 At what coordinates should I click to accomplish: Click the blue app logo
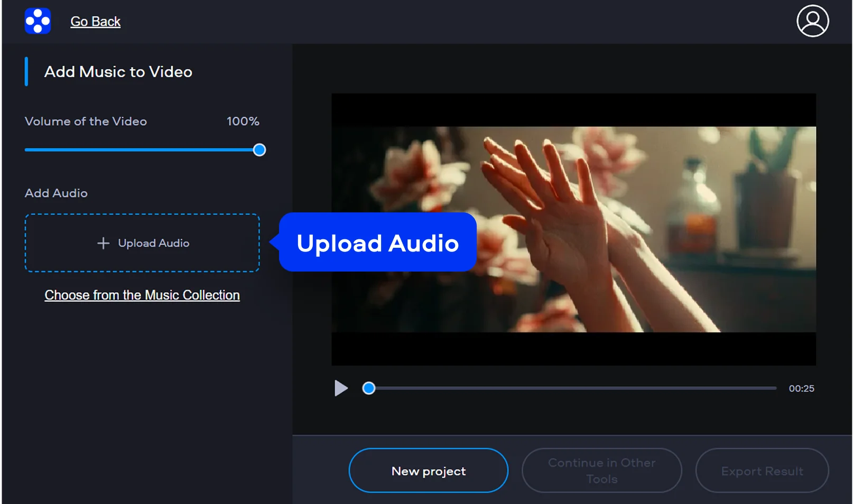coord(38,21)
